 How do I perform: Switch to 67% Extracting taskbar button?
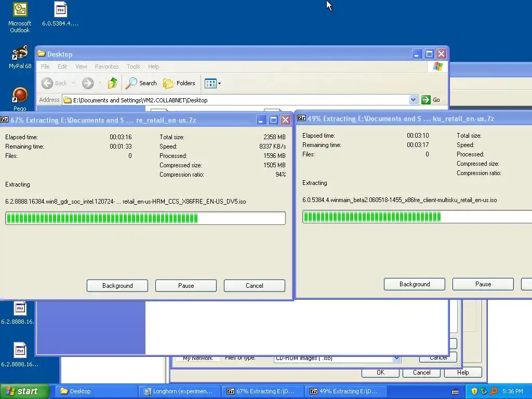click(262, 391)
